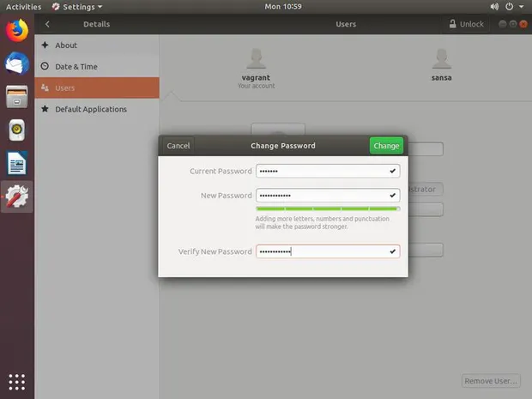Select About in the Details sidebar

[97, 45]
